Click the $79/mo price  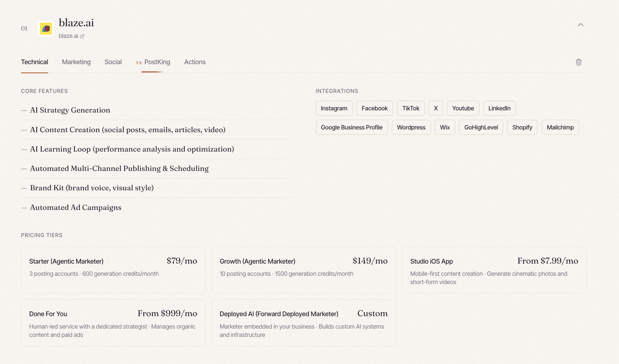click(x=182, y=261)
